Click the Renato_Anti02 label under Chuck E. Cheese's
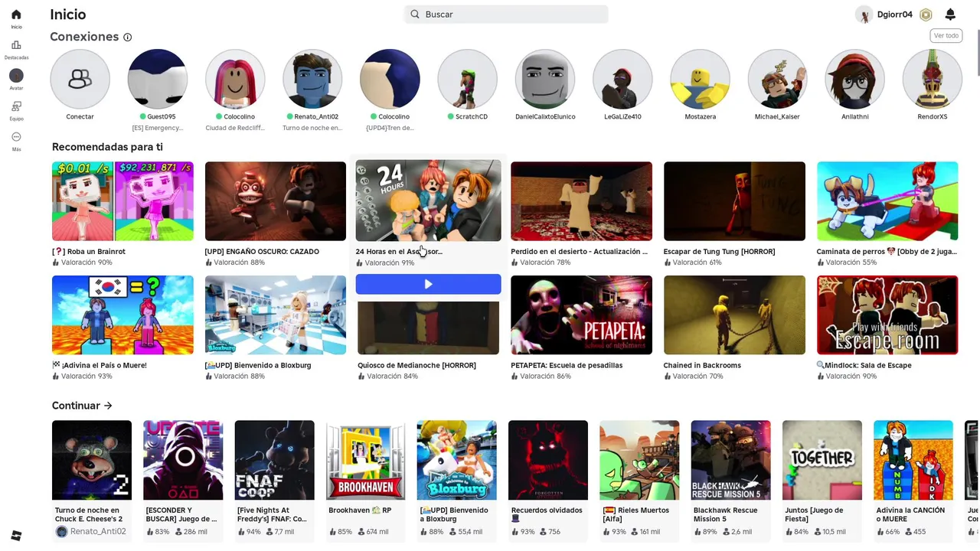 tap(98, 531)
